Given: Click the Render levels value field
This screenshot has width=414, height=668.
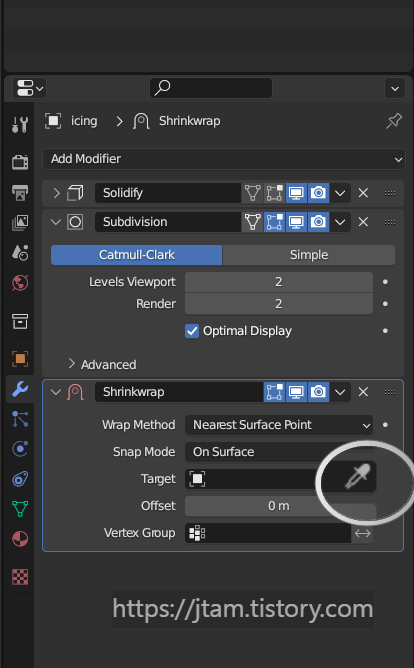Looking at the screenshot, I should click(279, 304).
